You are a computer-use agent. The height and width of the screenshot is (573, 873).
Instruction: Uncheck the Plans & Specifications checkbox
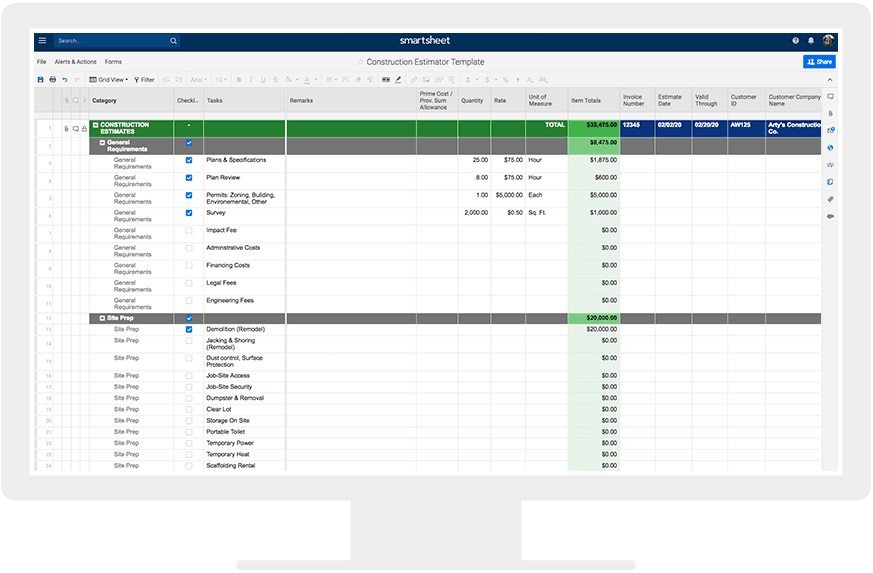189,160
